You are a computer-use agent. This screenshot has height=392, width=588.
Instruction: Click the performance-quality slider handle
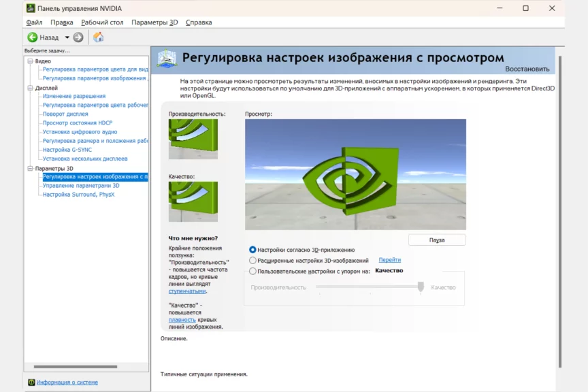coord(421,287)
